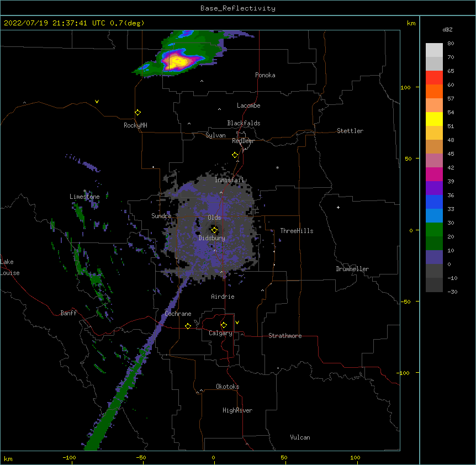Click the timestamp 2022/07/19 21:37:41 UTC
Viewport: 476px width, 465px height.
click(54, 23)
